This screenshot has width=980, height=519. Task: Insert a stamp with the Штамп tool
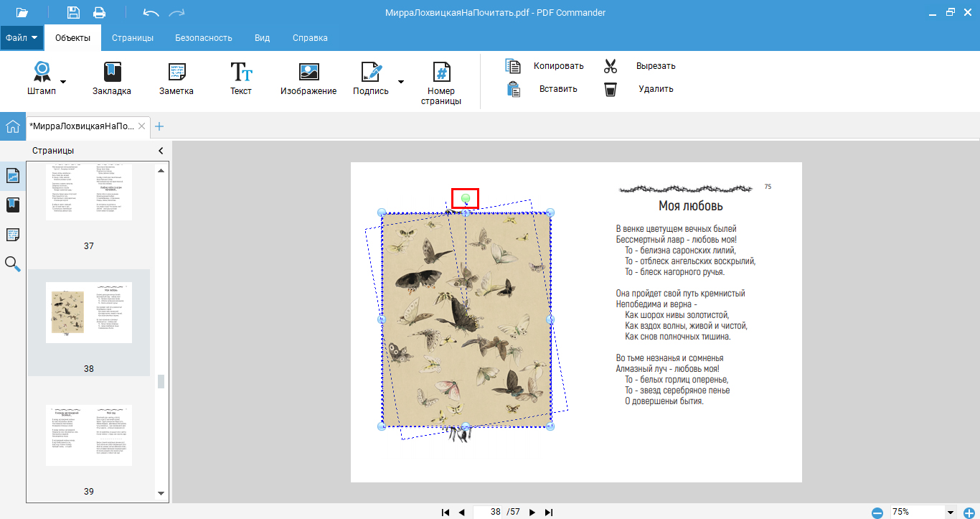tap(42, 78)
